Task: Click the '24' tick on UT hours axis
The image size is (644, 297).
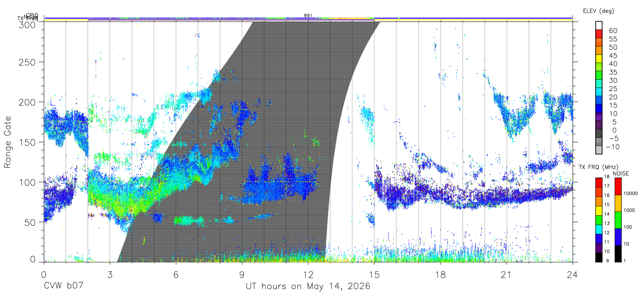Action: point(573,274)
